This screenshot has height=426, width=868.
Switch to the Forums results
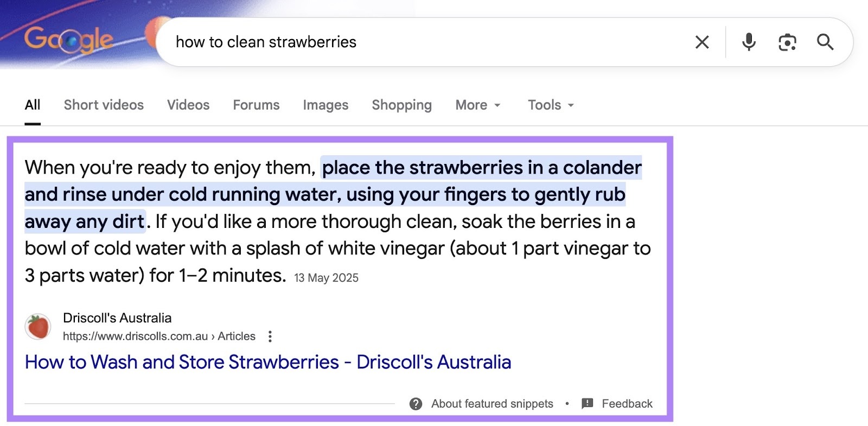tap(256, 105)
